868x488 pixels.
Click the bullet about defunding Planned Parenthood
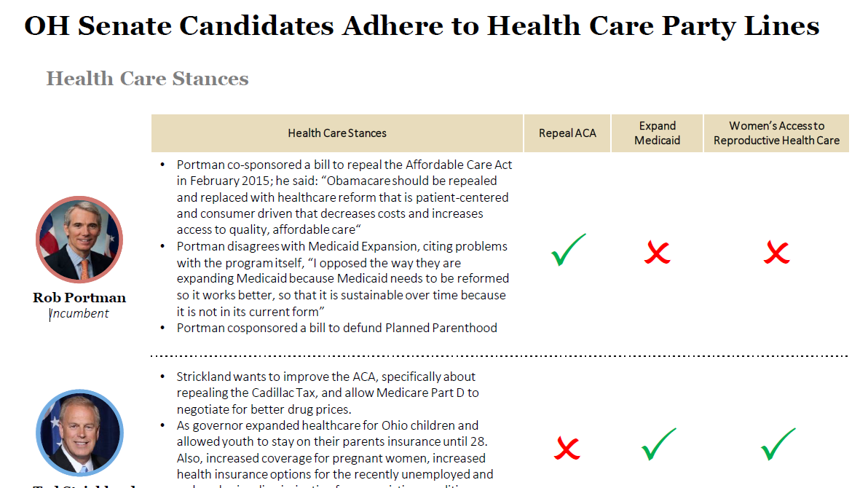[336, 328]
